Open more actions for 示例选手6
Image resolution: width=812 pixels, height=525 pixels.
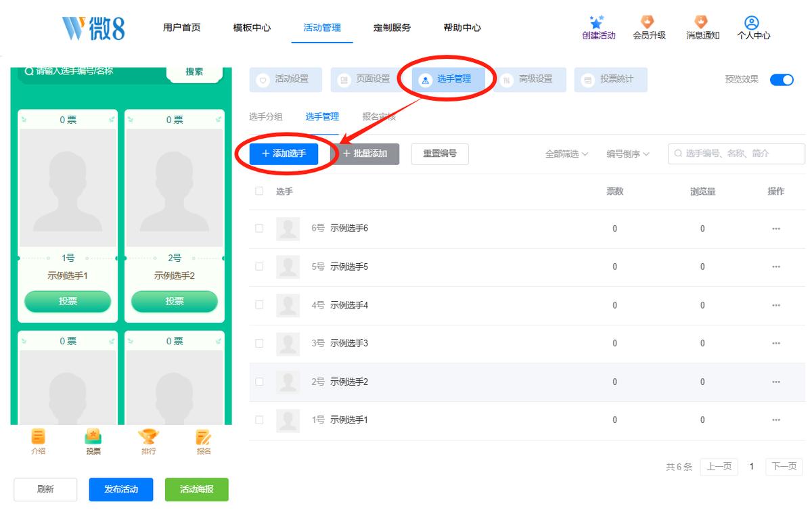pyautogui.click(x=776, y=229)
